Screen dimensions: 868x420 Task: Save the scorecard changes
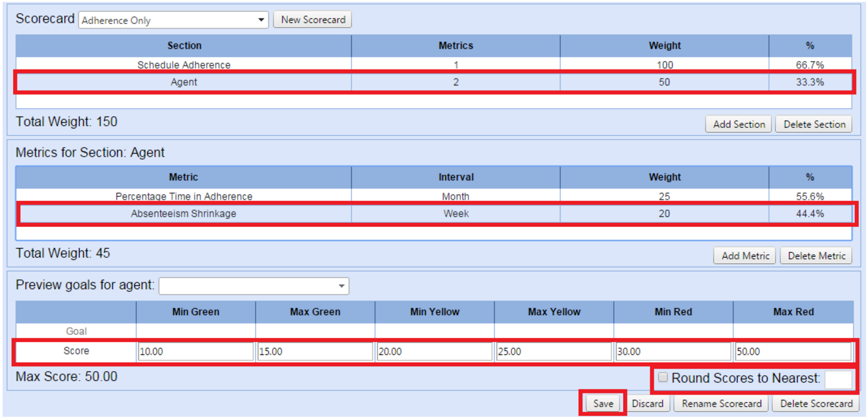pos(603,404)
